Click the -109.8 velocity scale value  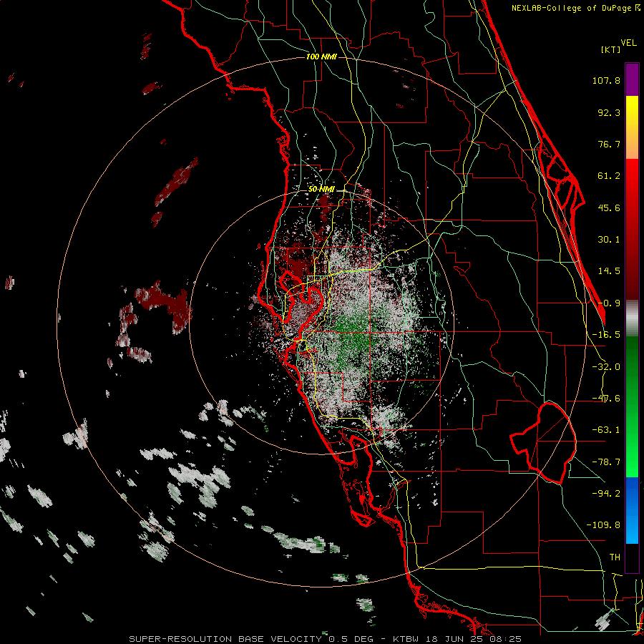click(x=603, y=525)
